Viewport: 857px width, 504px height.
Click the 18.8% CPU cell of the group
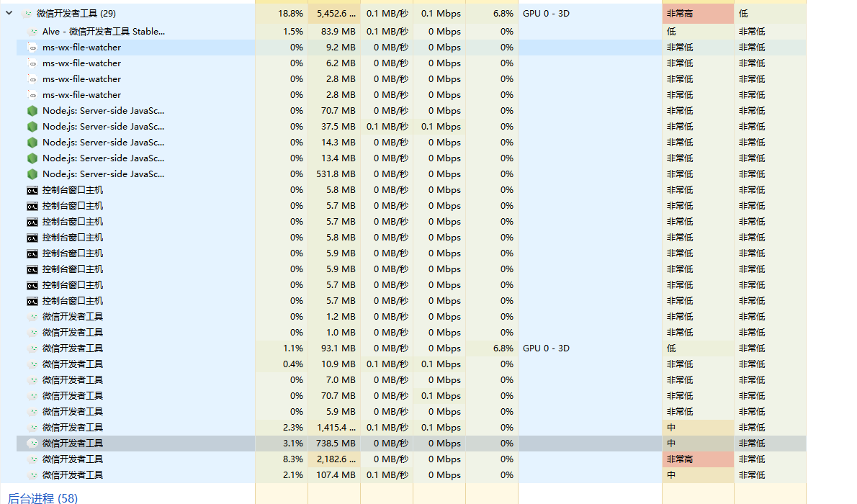282,14
